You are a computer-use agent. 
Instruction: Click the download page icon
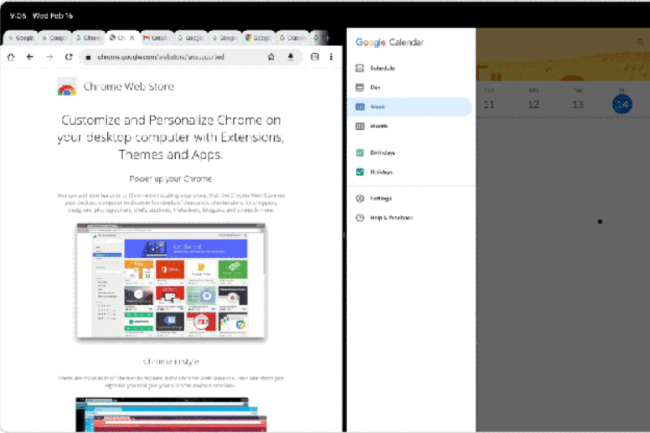pos(291,57)
